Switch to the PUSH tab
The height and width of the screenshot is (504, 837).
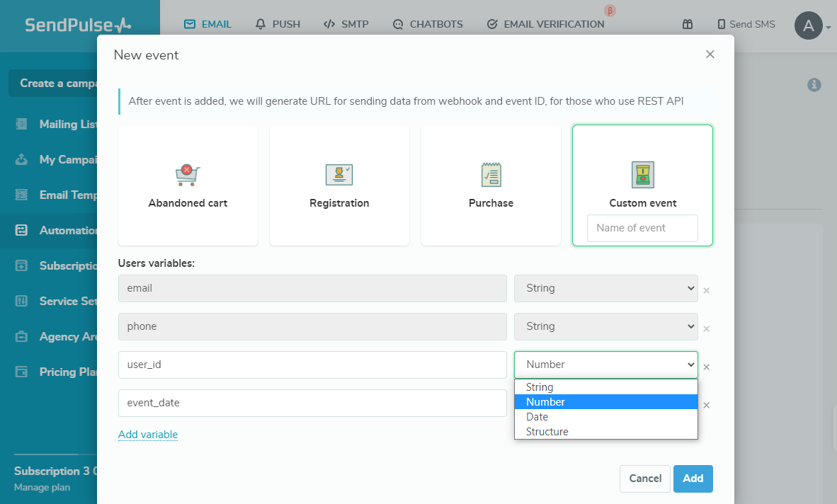[278, 23]
